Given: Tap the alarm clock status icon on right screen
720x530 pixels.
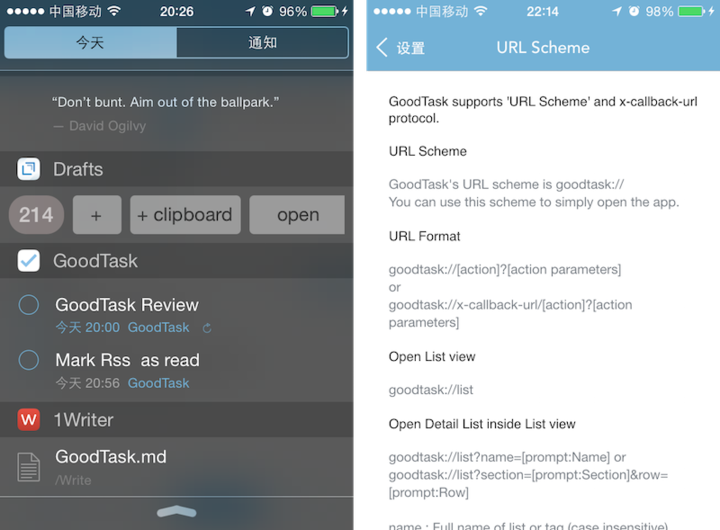Looking at the screenshot, I should coord(630,12).
